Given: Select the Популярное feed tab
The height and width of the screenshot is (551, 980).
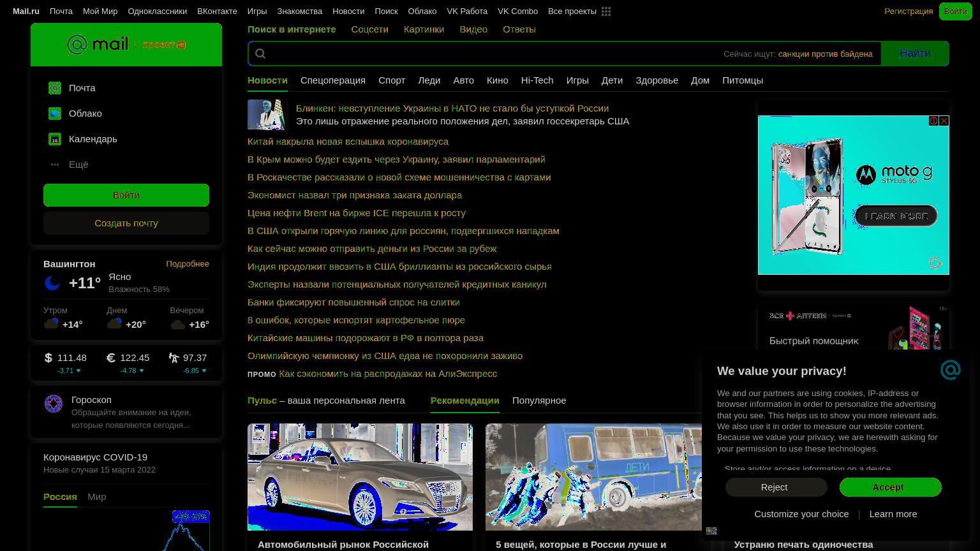Looking at the screenshot, I should point(539,400).
